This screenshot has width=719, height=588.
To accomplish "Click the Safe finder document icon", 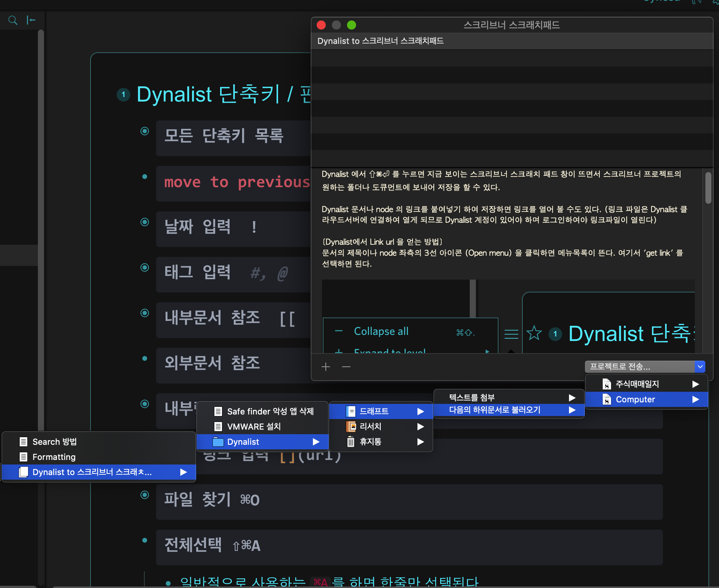I will point(218,411).
